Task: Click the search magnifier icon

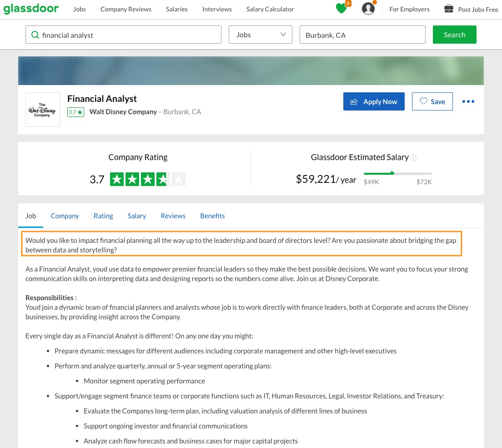Action: pyautogui.click(x=35, y=35)
